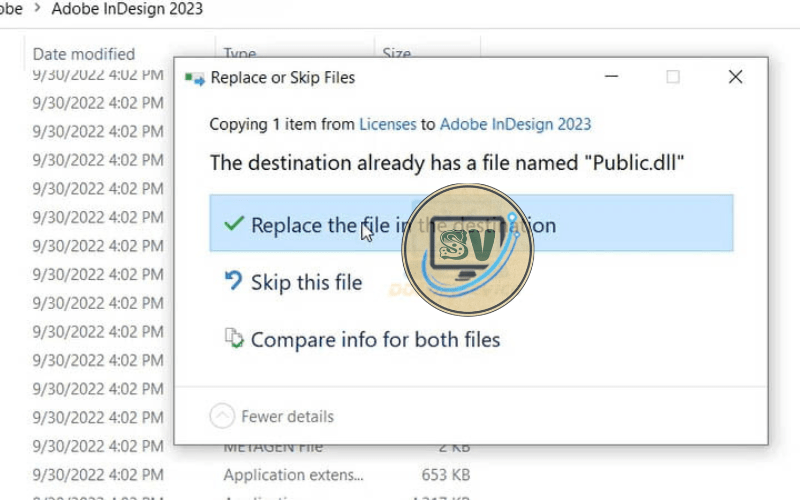Click the Compare files document icon
This screenshot has height=500, width=800.
pyautogui.click(x=234, y=338)
